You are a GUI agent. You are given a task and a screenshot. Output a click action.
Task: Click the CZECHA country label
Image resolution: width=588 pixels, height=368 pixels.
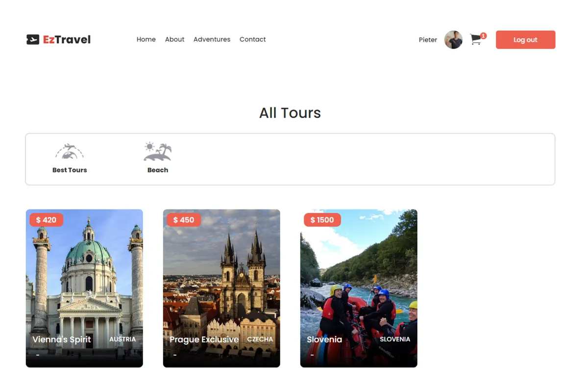tap(260, 339)
